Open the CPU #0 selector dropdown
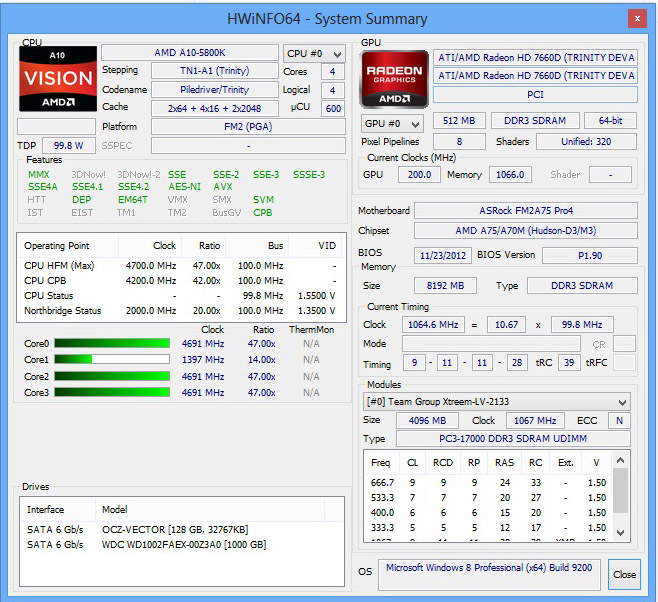 tap(314, 54)
